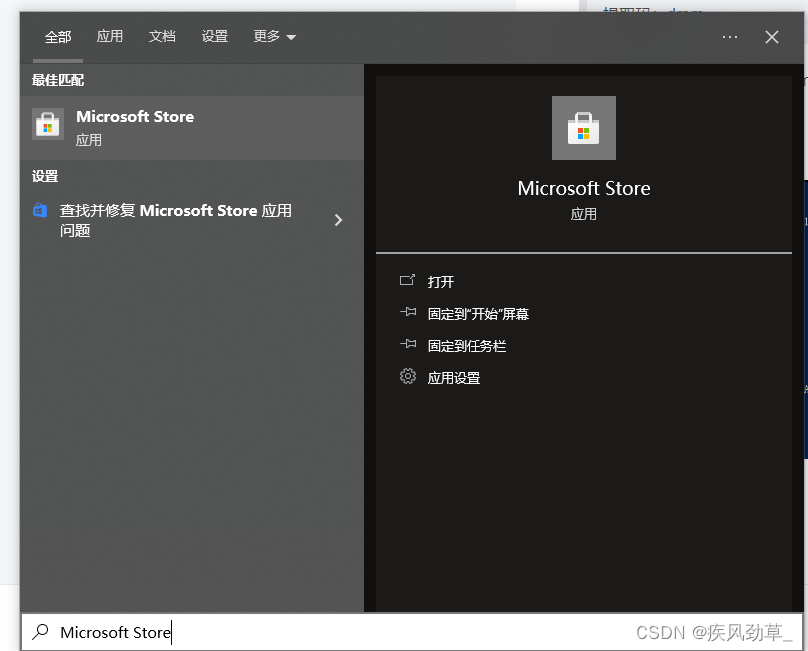Click the pin icon for 固定到"开始"屏幕
This screenshot has height=651, width=808.
pos(408,312)
